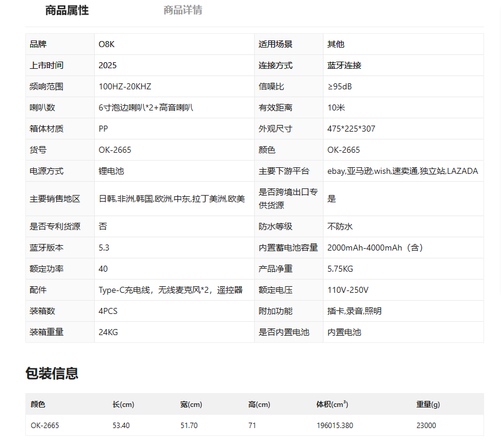Click the Type-C充电线 accessories value
This screenshot has width=501, height=448.
170,290
